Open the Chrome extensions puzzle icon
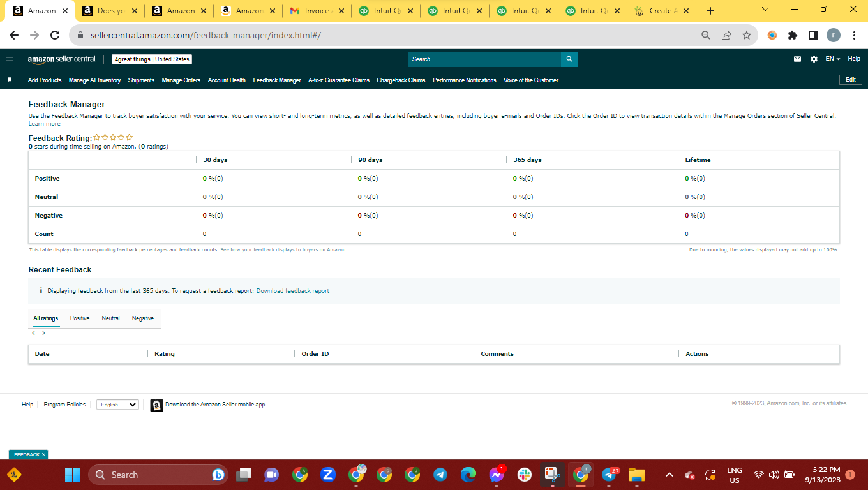 [x=793, y=35]
